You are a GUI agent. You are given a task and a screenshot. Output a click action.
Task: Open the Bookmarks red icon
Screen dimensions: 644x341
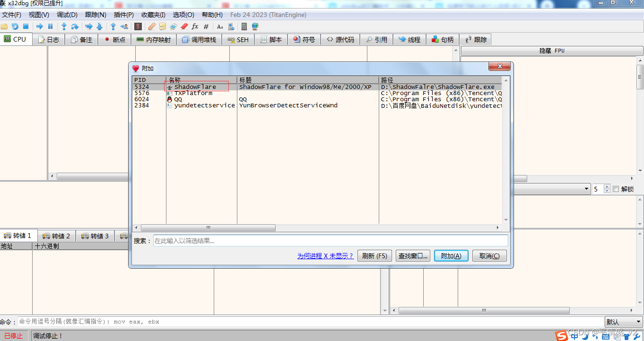pos(184,26)
